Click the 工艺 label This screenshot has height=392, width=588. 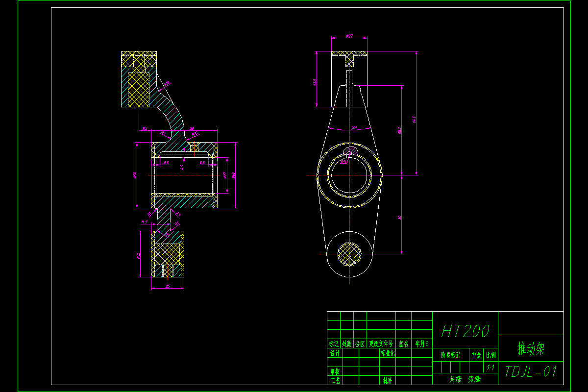(x=335, y=381)
